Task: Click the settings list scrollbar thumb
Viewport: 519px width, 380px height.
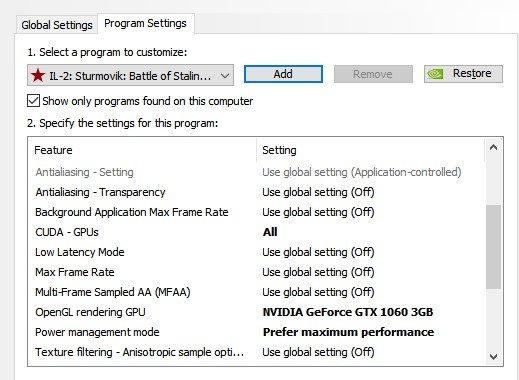Action: click(494, 247)
